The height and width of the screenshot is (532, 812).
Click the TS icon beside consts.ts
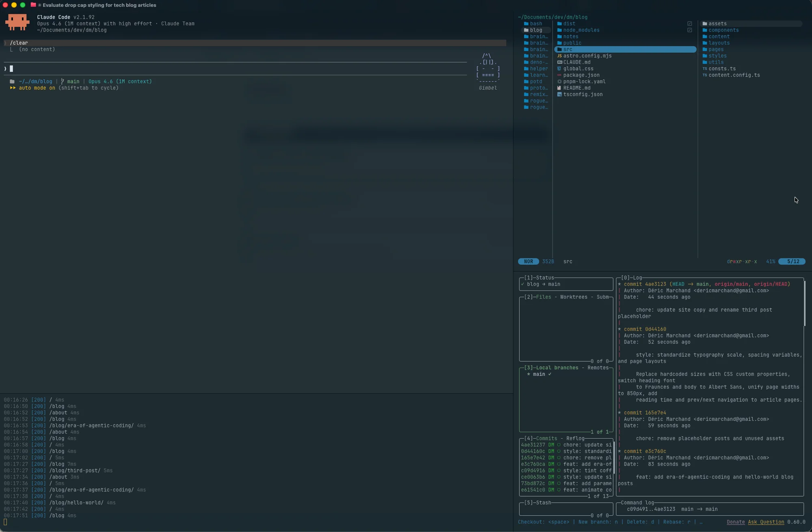click(x=705, y=69)
